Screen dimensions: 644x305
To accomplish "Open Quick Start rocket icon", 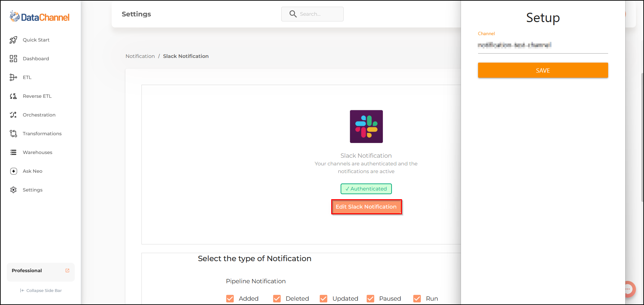I will [13, 40].
